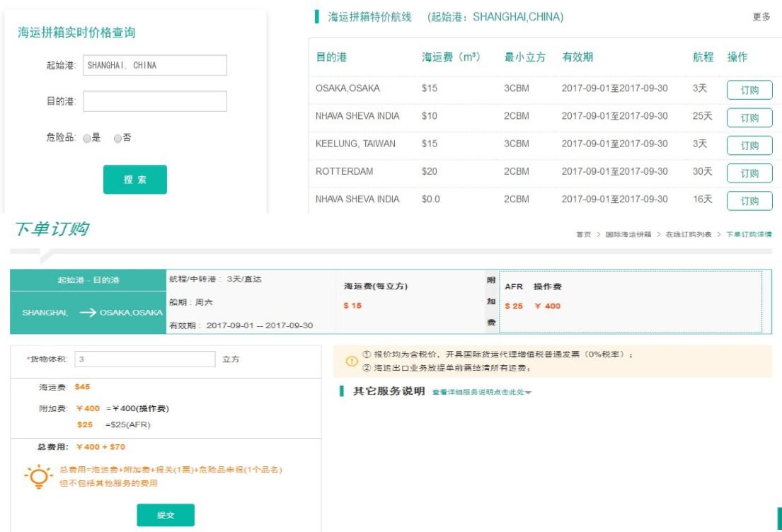Click 订购 for the KEELUNG, TAIWAN route
This screenshot has width=782, height=532.
click(749, 146)
